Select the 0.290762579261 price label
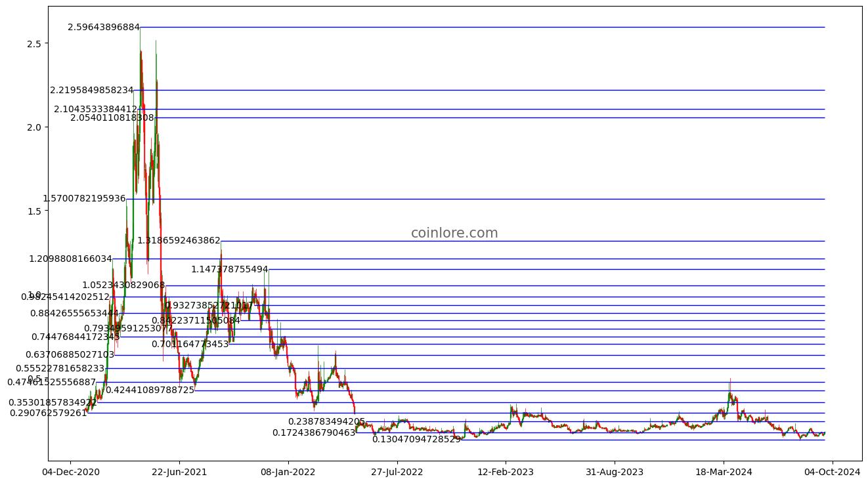This screenshot has width=868, height=483. tap(48, 413)
